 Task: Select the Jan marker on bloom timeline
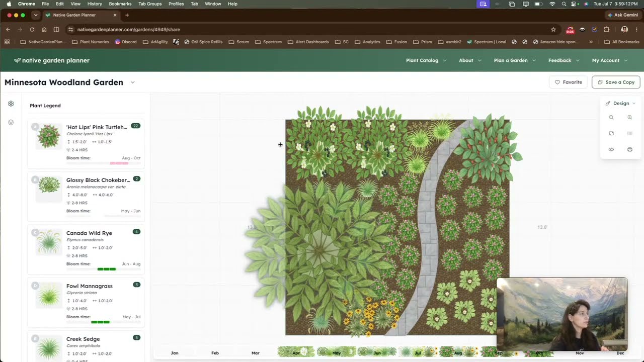[x=175, y=353]
